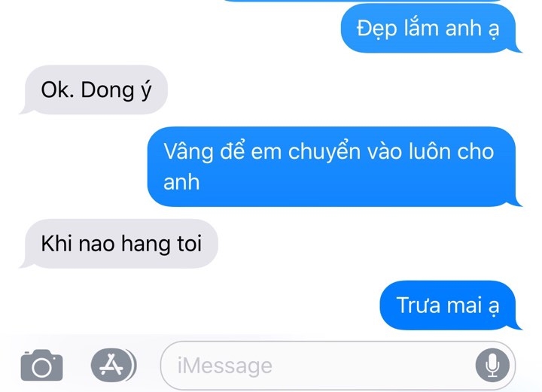Image resolution: width=542 pixels, height=392 pixels.
Task: Tap the microphone to record audio message
Action: coord(492,366)
